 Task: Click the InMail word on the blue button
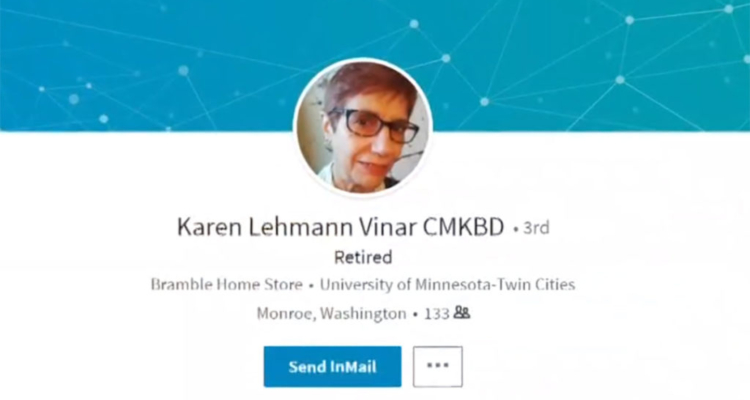pos(353,367)
